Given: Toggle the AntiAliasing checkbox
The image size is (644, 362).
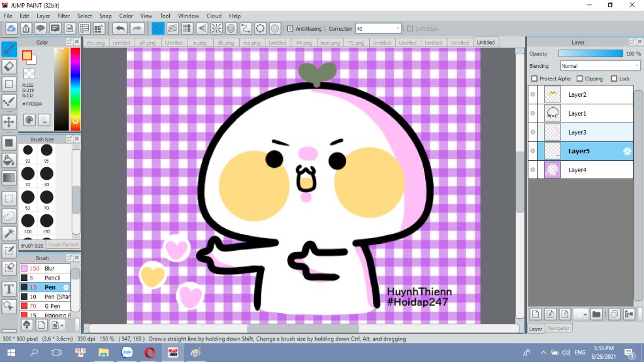Looking at the screenshot, I should pyautogui.click(x=290, y=29).
